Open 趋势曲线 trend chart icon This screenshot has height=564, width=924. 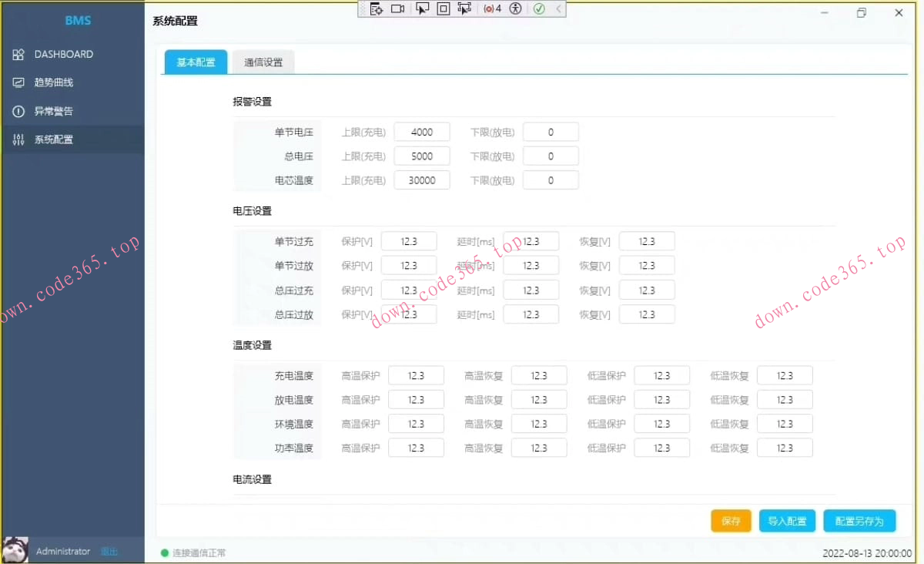point(18,82)
